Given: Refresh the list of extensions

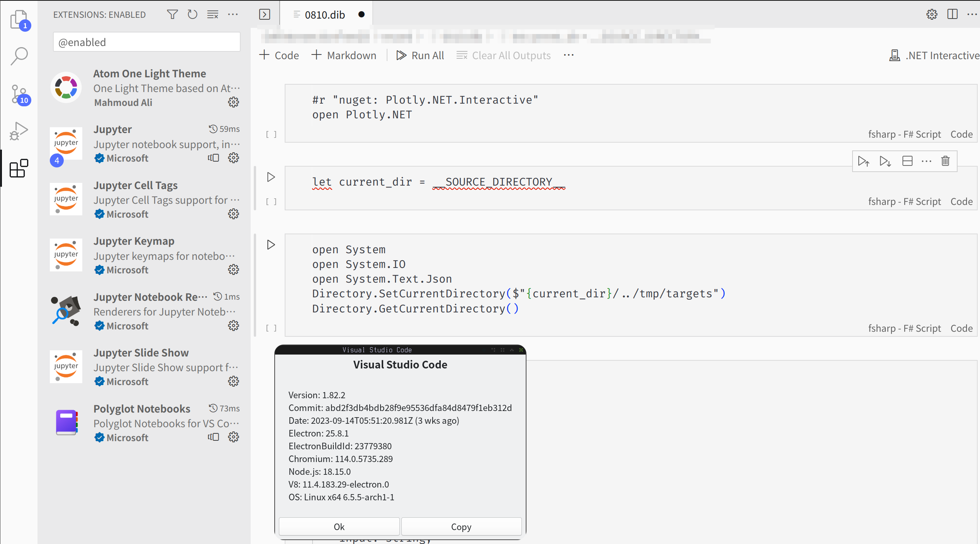Looking at the screenshot, I should pyautogui.click(x=192, y=14).
